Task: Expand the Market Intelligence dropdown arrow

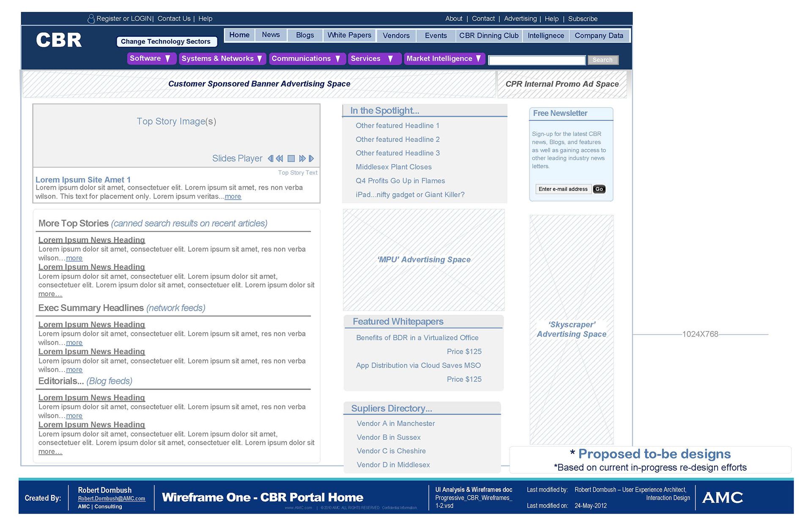Action: tap(478, 59)
